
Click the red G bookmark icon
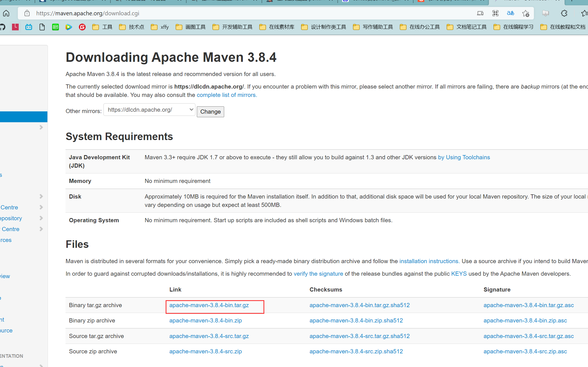[82, 27]
